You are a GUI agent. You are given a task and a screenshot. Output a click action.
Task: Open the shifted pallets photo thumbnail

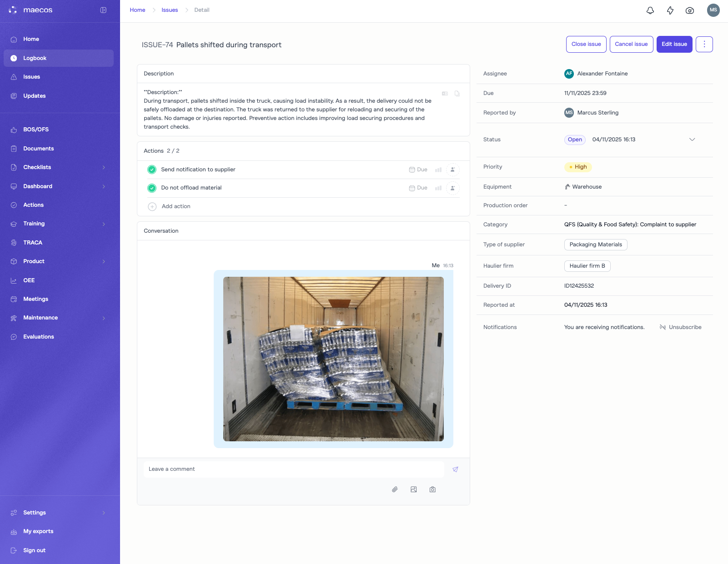[x=333, y=359]
